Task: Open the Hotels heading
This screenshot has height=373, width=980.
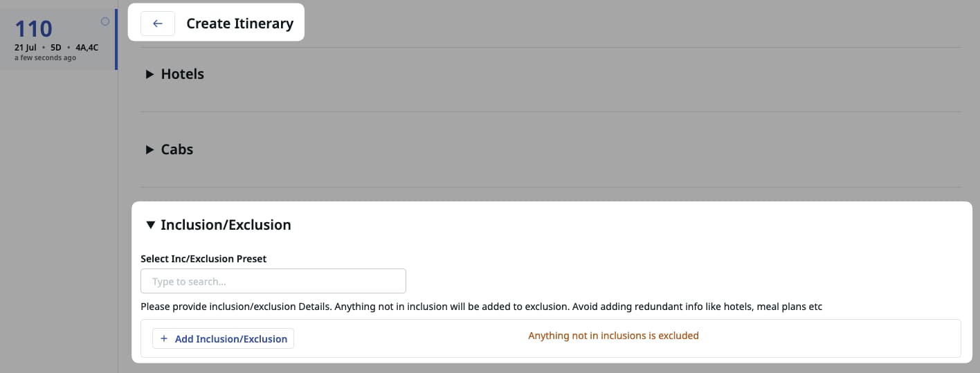Action: click(x=182, y=74)
